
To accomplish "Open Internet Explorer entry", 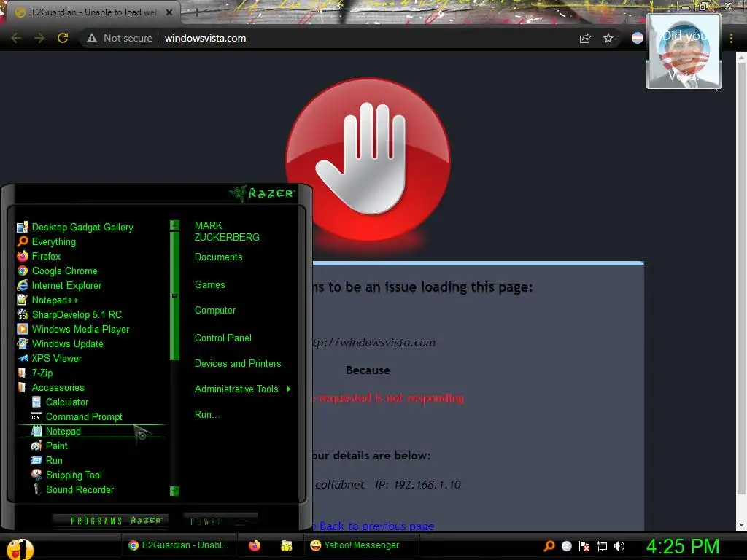I will pos(60,286).
